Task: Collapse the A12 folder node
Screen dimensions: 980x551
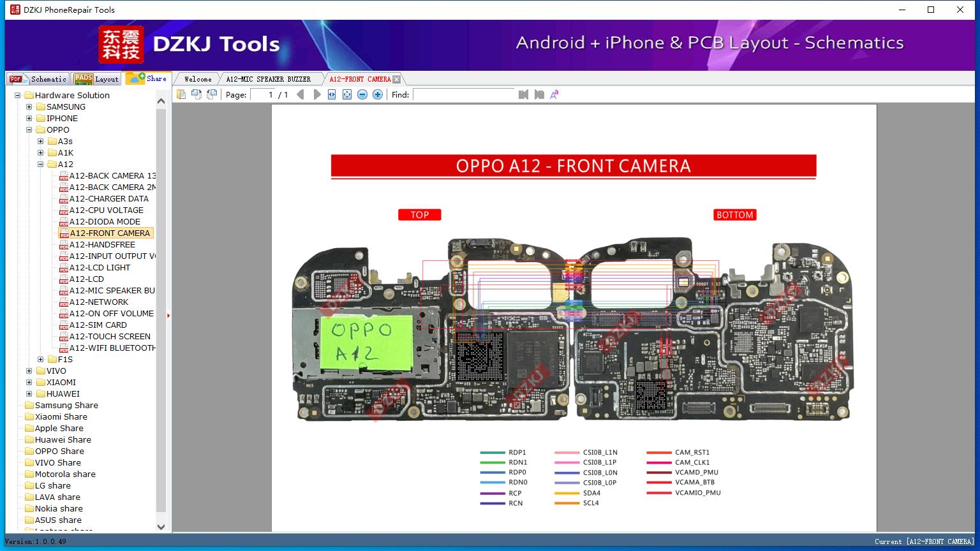Action: click(41, 165)
